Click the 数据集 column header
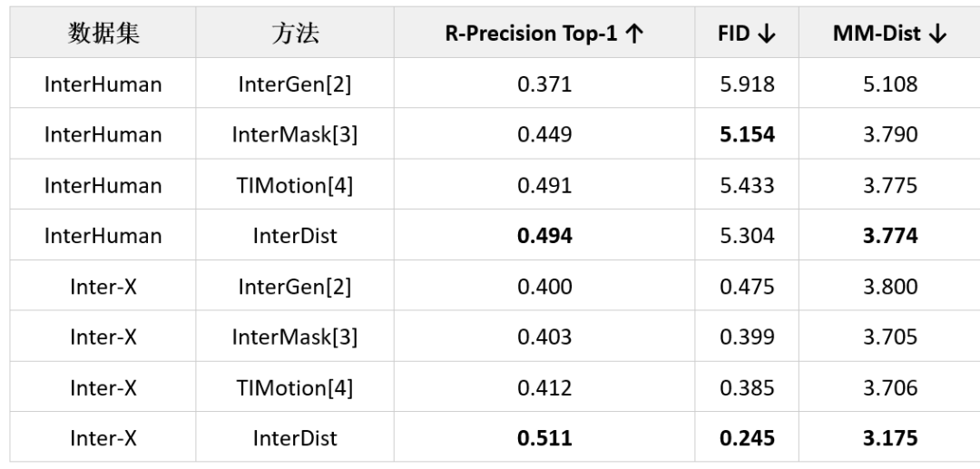The image size is (980, 469). pyautogui.click(x=103, y=33)
